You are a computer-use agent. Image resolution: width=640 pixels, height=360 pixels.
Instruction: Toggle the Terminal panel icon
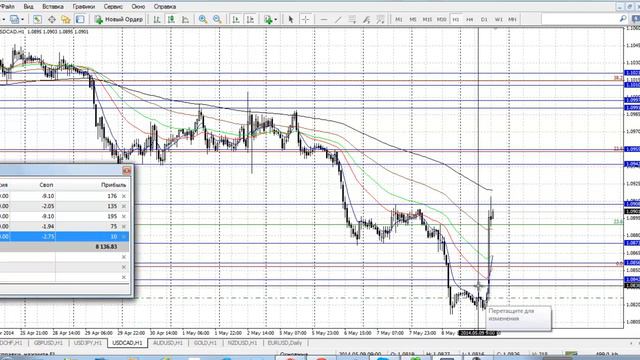click(x=80, y=19)
